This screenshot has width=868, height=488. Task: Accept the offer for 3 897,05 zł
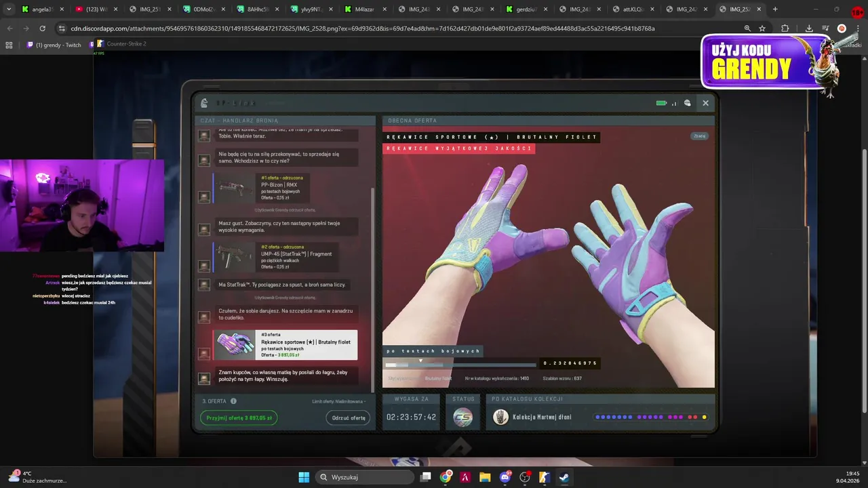239,418
